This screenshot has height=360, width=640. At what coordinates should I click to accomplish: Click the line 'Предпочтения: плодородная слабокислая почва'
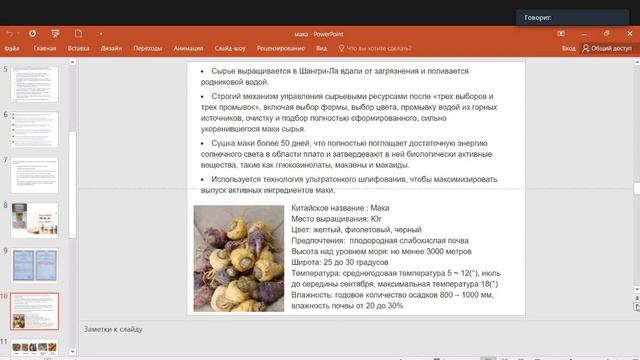(x=380, y=240)
